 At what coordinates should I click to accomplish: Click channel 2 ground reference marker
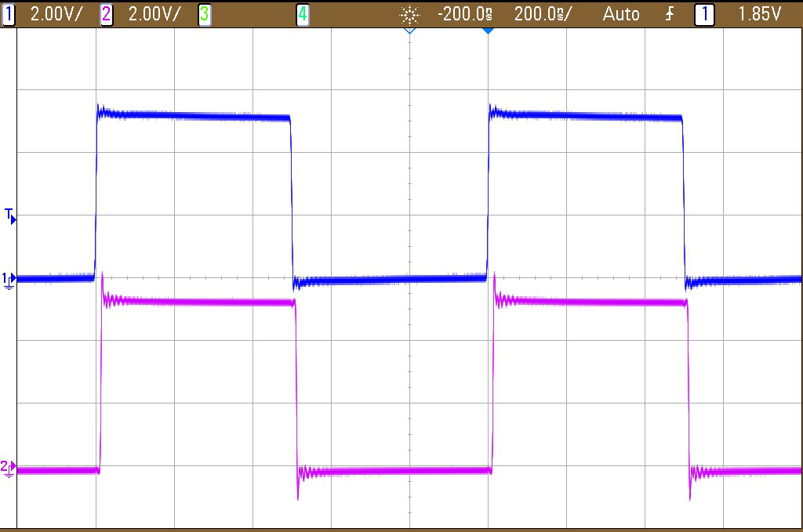[8, 468]
